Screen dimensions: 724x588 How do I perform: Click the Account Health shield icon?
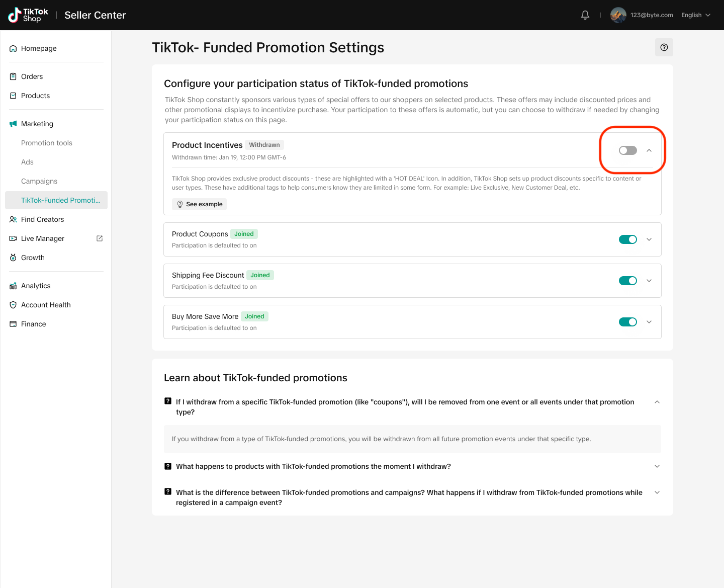point(13,305)
